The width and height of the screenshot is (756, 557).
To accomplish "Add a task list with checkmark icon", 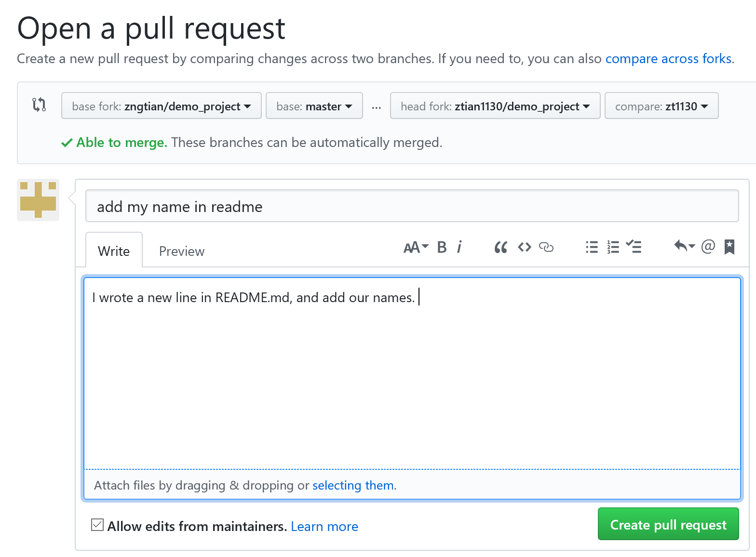I will (x=634, y=247).
